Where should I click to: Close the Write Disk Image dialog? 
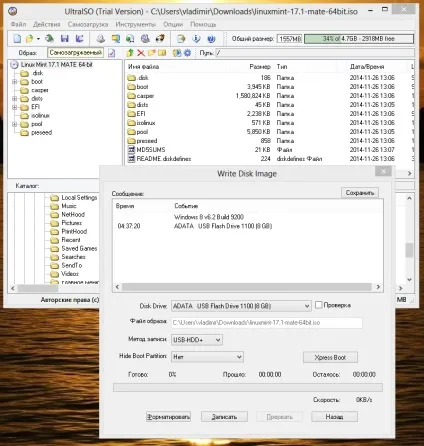(383, 171)
